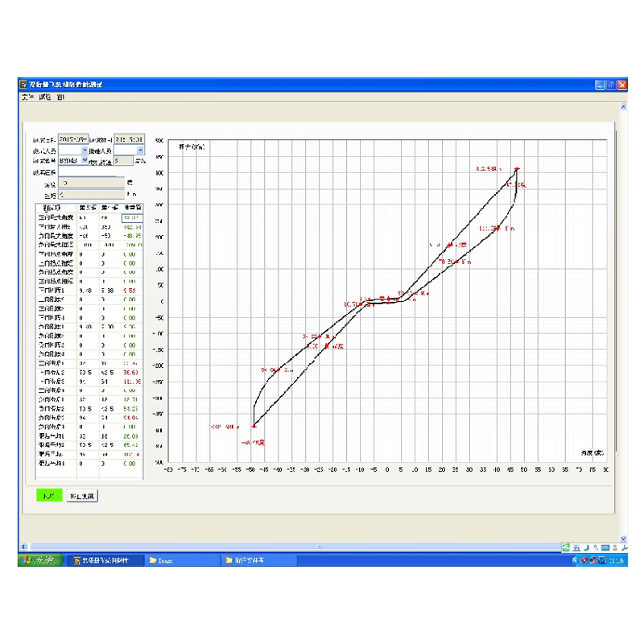
Task: Open the third menu in the menu bar
Action: pyautogui.click(x=61, y=97)
